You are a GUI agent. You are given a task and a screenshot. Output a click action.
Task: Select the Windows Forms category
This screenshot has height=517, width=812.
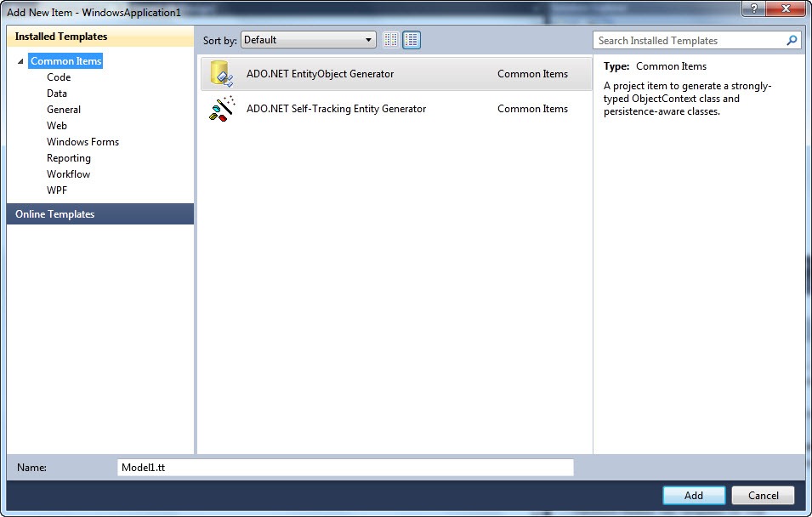[82, 141]
